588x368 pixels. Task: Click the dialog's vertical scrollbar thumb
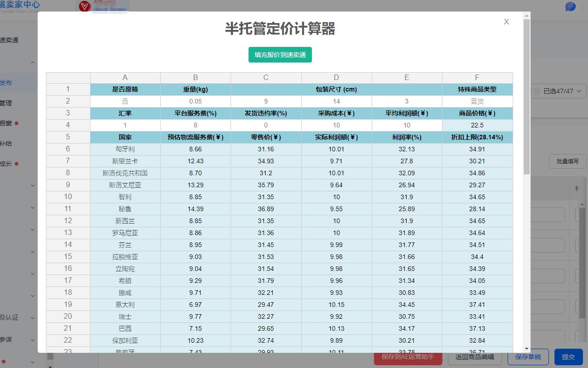526,97
